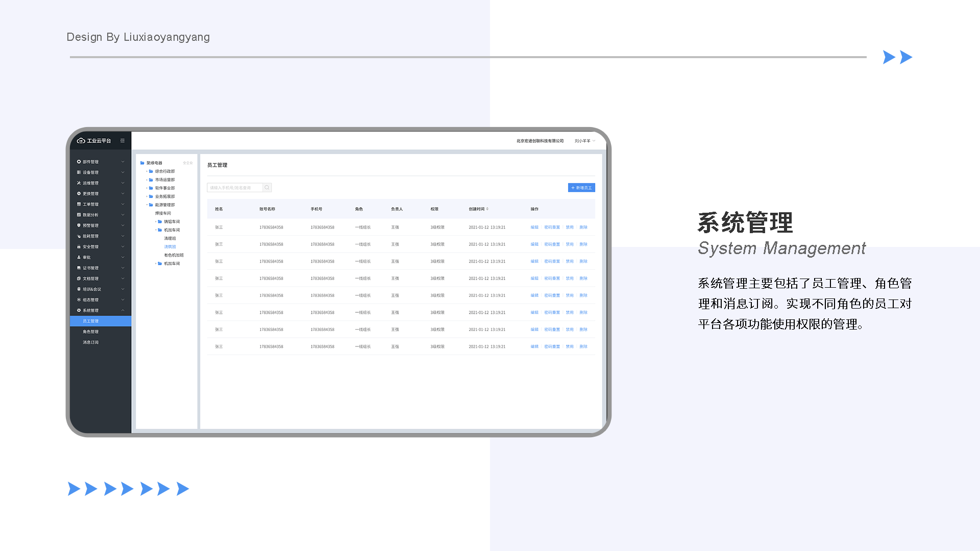Viewport: 980px width, 551px height.
Task: Click the 数据分析 chart icon
Action: pyautogui.click(x=79, y=215)
